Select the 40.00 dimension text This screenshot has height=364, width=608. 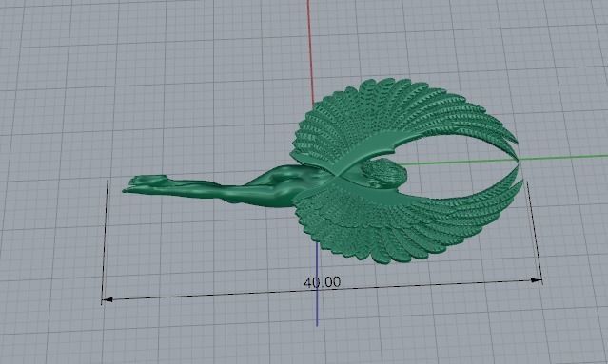click(323, 282)
